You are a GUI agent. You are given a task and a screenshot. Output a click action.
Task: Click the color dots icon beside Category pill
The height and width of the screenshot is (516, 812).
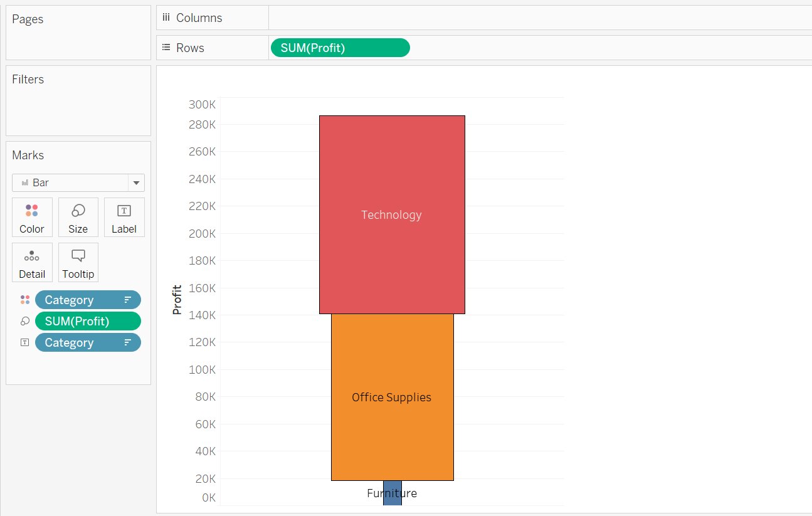point(24,300)
